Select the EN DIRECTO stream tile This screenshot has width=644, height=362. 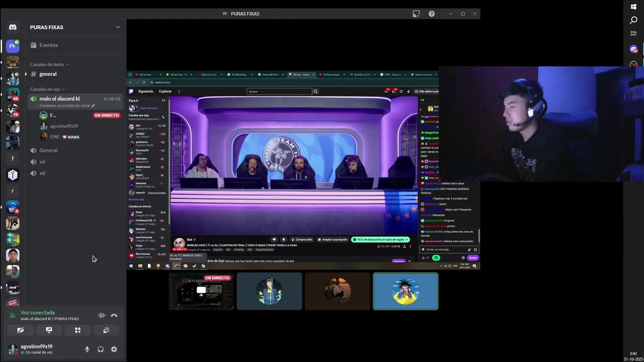tap(201, 291)
